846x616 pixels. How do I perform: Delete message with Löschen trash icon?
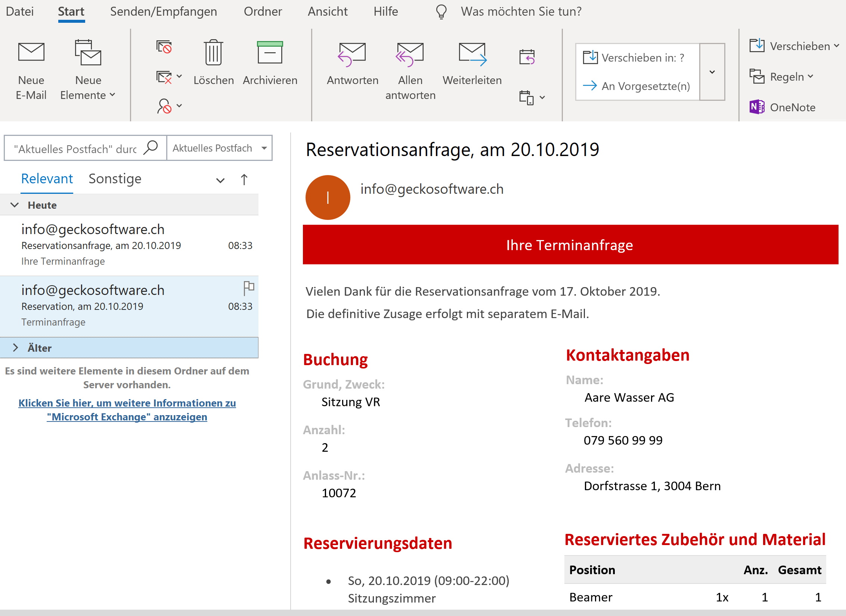[x=214, y=63]
